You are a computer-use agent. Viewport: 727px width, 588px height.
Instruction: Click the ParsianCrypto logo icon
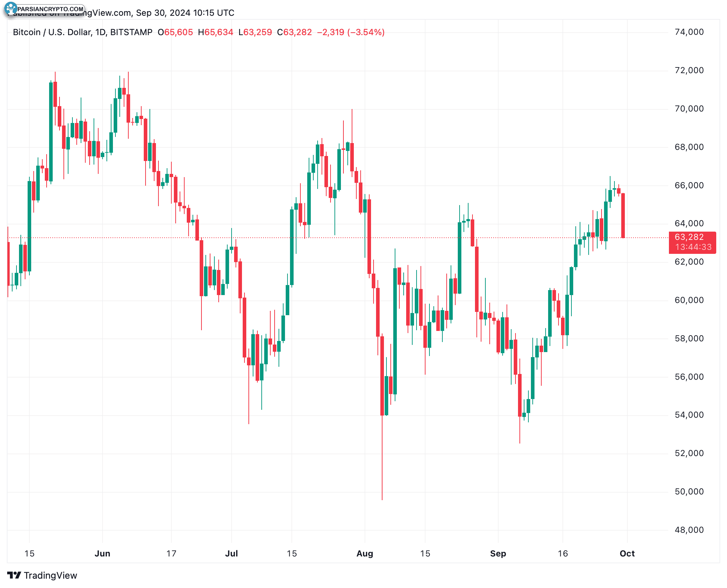(11, 9)
